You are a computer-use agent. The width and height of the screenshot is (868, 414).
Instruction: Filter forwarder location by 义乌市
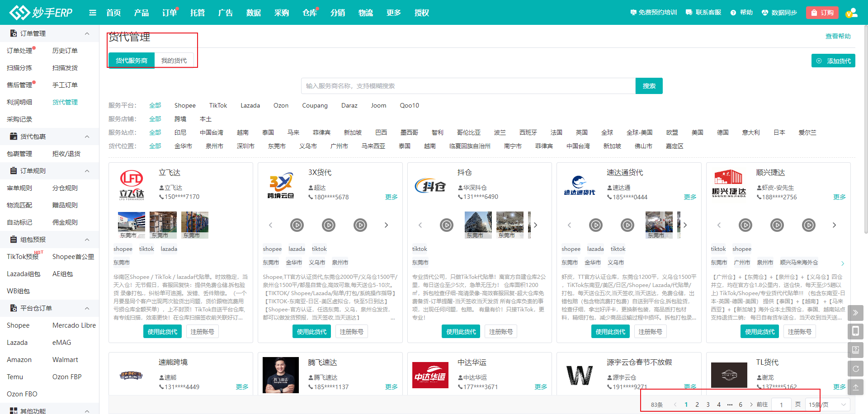click(308, 146)
